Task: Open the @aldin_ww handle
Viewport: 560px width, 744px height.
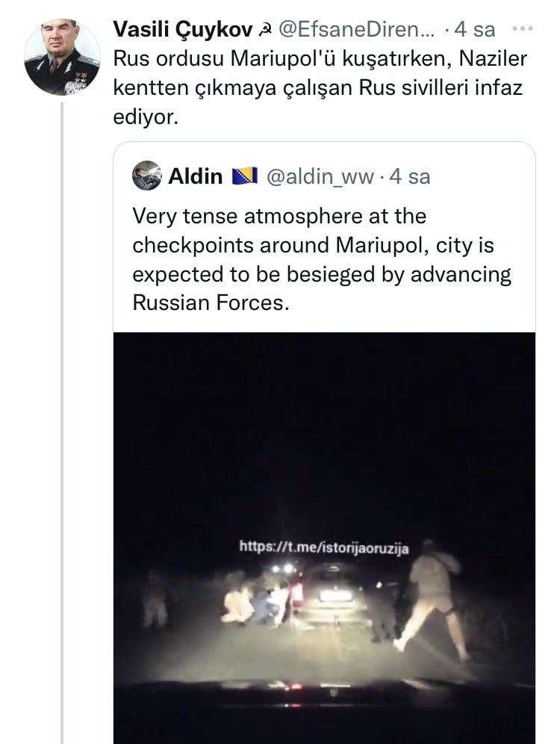Action: 320,176
